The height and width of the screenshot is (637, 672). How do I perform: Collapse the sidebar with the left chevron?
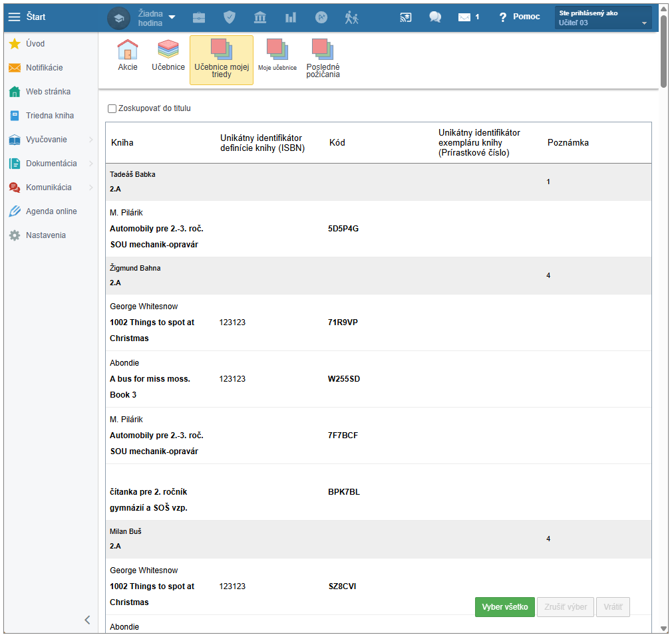point(87,620)
